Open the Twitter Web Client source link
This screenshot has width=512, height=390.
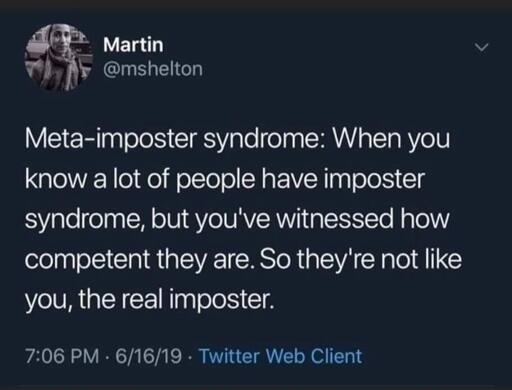pyautogui.click(x=280, y=356)
